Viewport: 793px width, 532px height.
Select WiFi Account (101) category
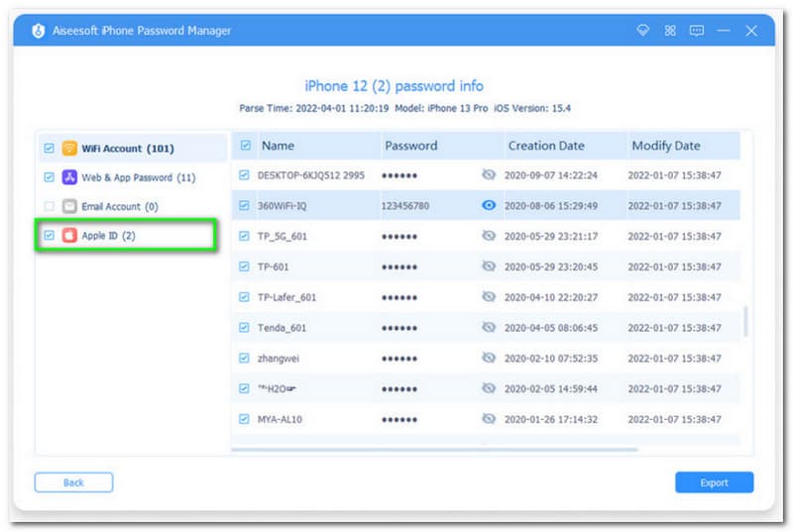tap(133, 148)
